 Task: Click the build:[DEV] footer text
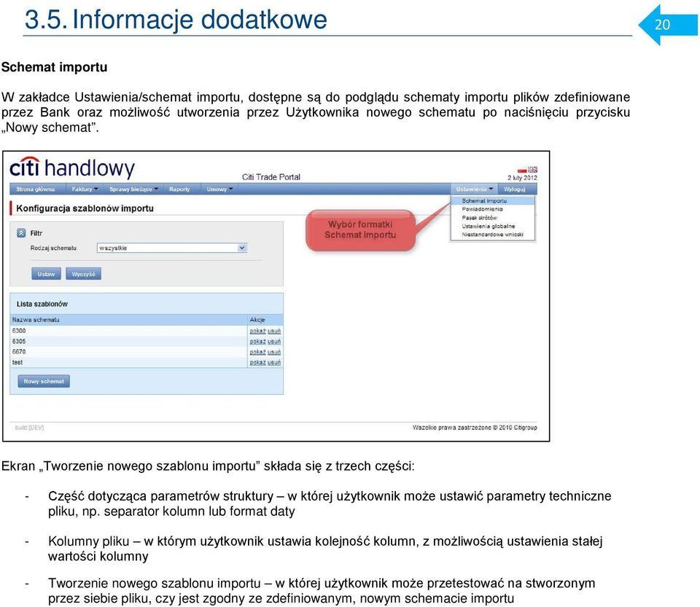coord(29,428)
